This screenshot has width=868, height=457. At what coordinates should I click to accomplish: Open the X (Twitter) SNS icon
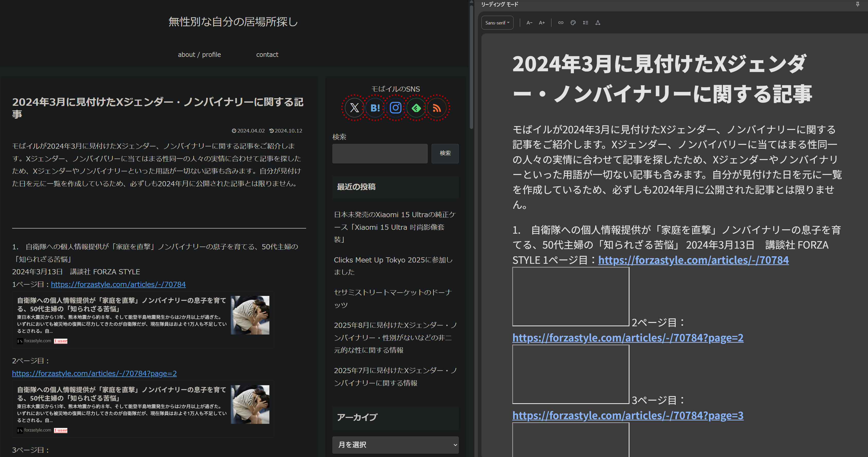tap(354, 108)
